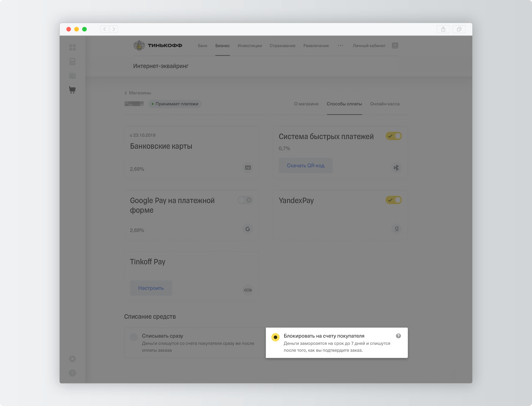Click the Tinkoff Pay card title
The width and height of the screenshot is (532, 406).
(148, 262)
